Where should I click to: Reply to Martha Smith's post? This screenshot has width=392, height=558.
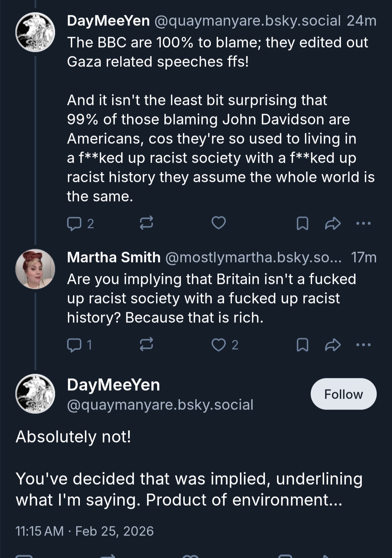coord(74,345)
